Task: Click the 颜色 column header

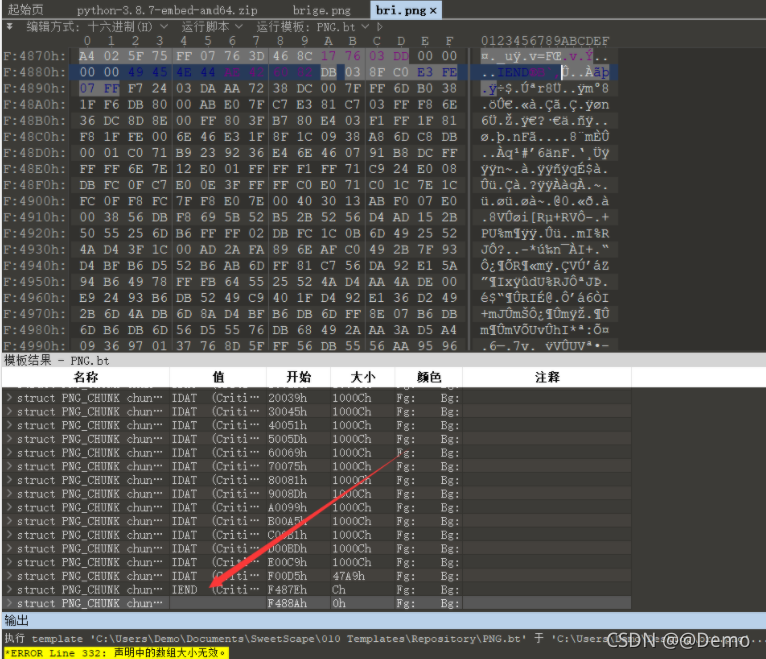Action: [x=429, y=377]
